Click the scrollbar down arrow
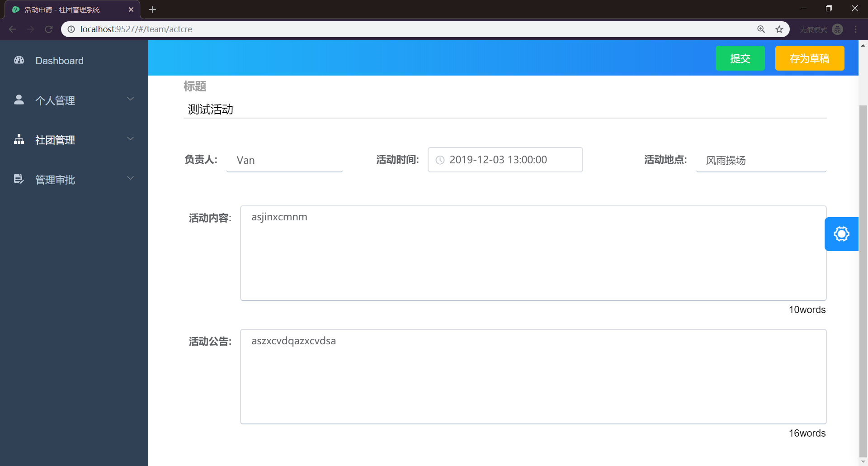The width and height of the screenshot is (868, 466). (x=863, y=462)
